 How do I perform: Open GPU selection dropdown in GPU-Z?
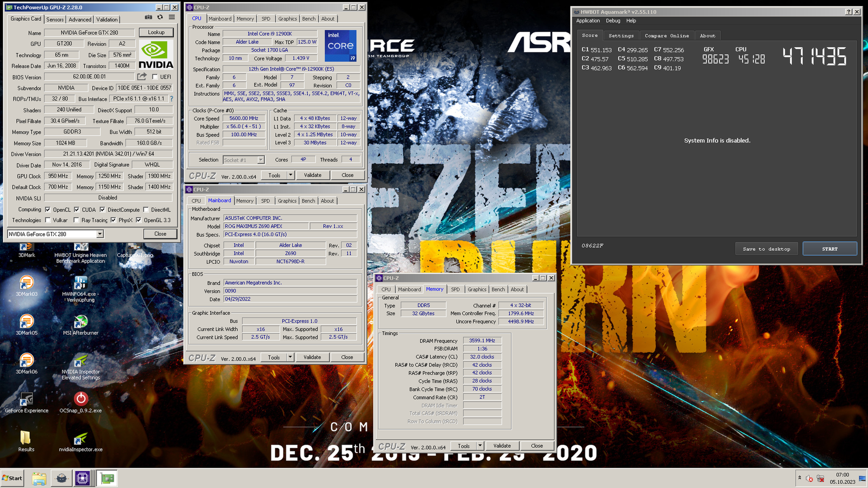click(x=100, y=234)
